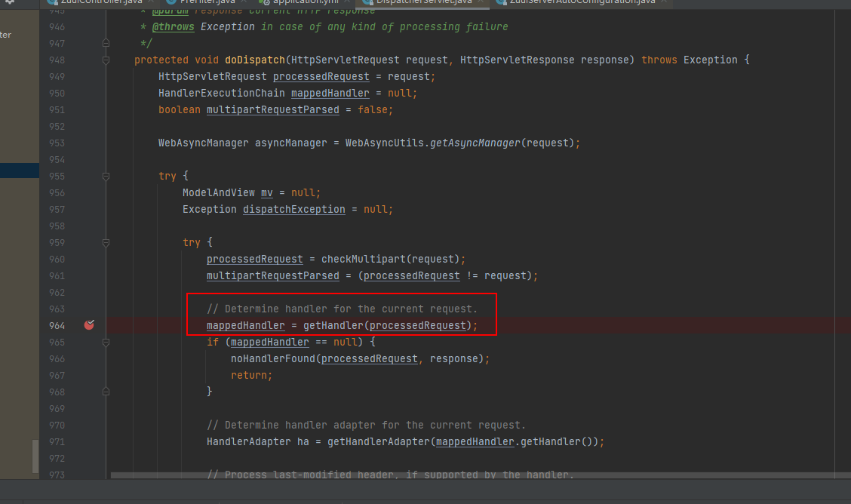Collapse the outer try block at line 955
The height and width of the screenshot is (504, 851).
[x=106, y=177]
